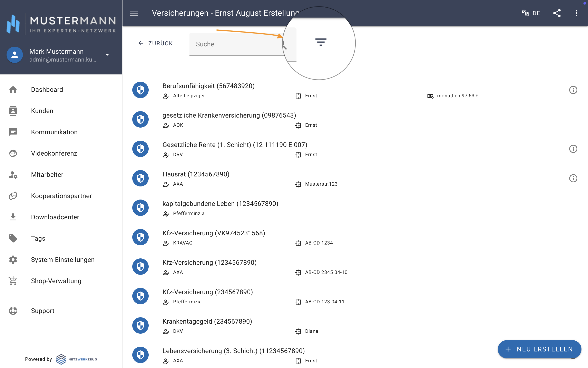Screen dimensions: 588x368
Task: Click the Kooperationspartner handshake icon
Action: click(13, 196)
